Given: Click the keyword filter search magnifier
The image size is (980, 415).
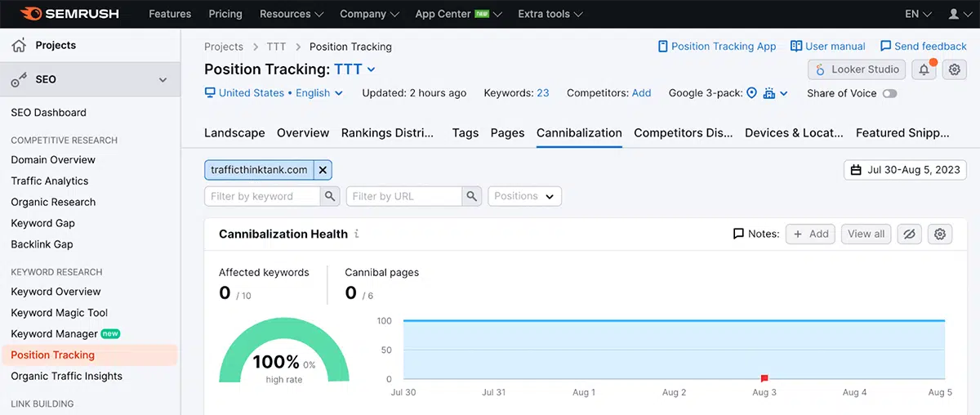Looking at the screenshot, I should click(330, 196).
